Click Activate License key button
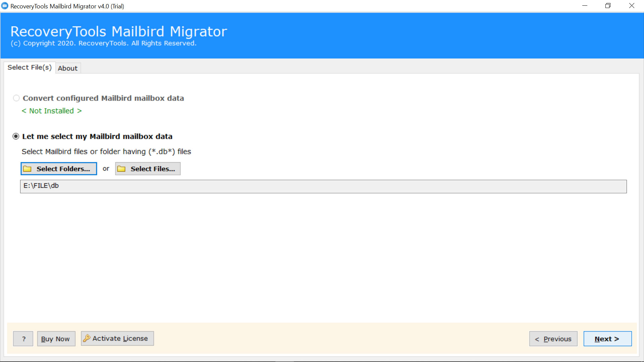 pyautogui.click(x=117, y=339)
